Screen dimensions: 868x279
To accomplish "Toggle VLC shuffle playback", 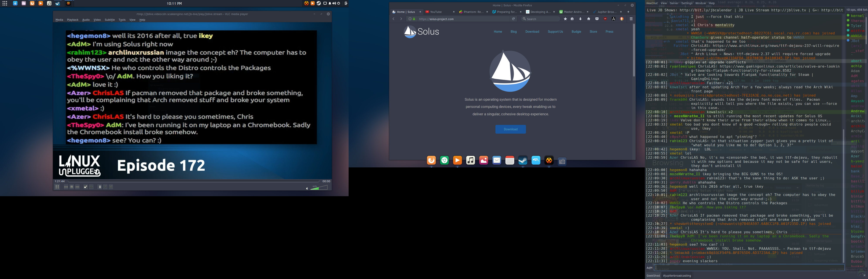I will (x=111, y=187).
